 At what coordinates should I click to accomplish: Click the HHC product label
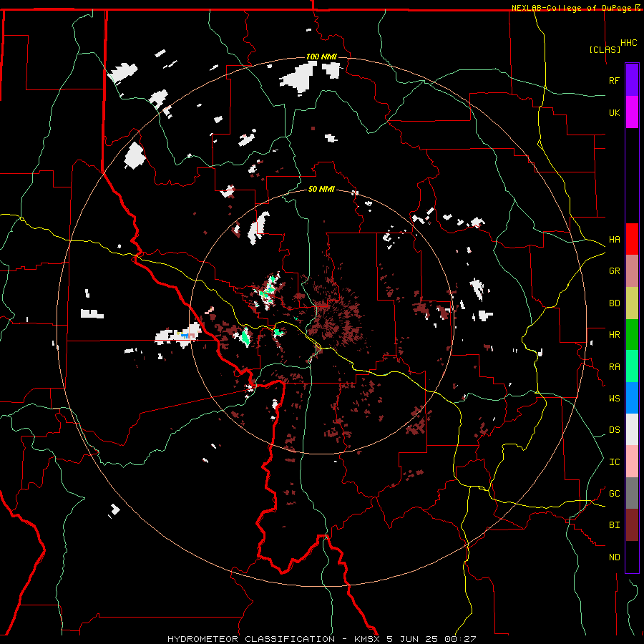click(x=629, y=43)
